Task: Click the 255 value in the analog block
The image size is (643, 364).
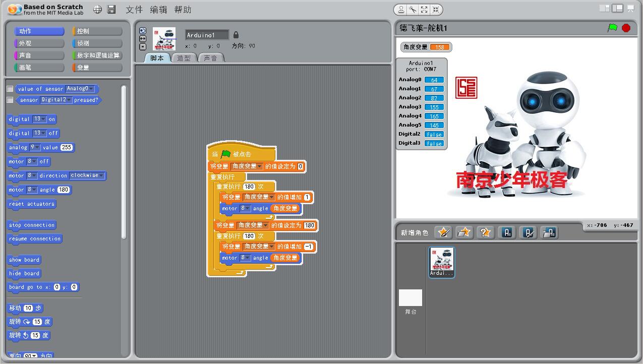Action: [66, 147]
